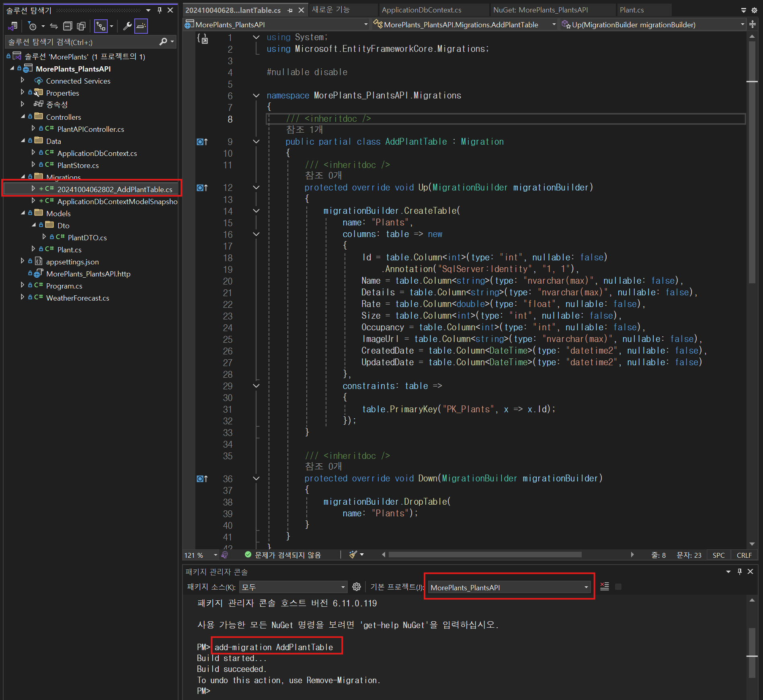This screenshot has height=700, width=763.
Task: Switch to Plant.cs tab
Action: [x=632, y=10]
